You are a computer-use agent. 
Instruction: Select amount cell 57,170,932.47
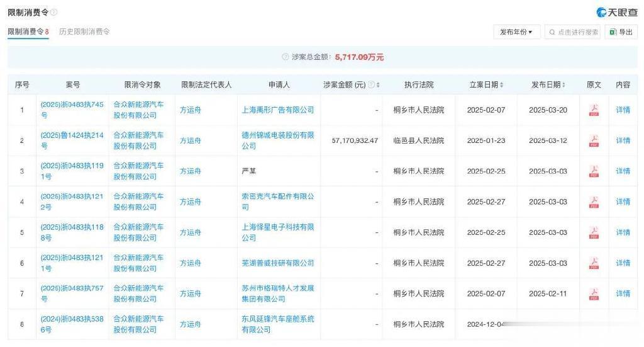(x=355, y=140)
